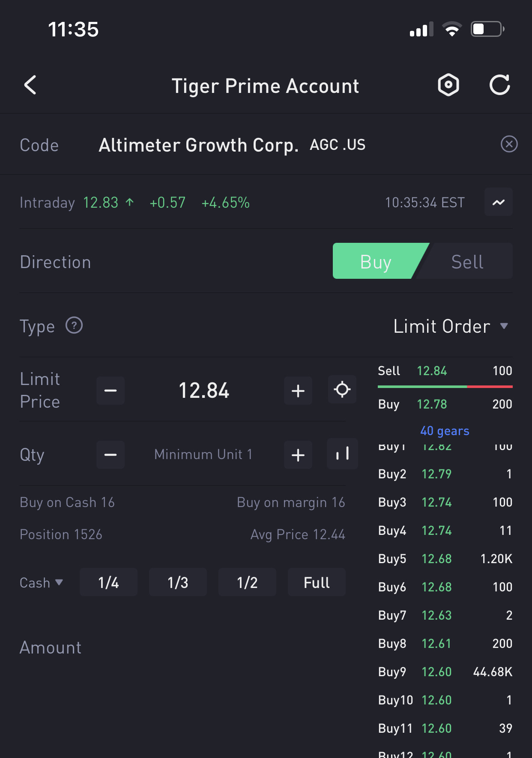Choose the 1/4 position size

tap(108, 582)
